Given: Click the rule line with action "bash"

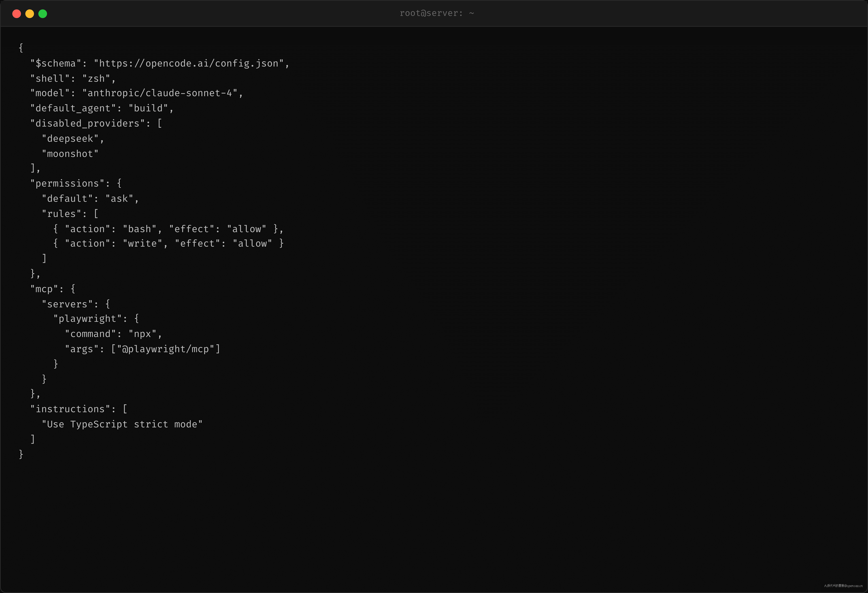Looking at the screenshot, I should tap(168, 229).
